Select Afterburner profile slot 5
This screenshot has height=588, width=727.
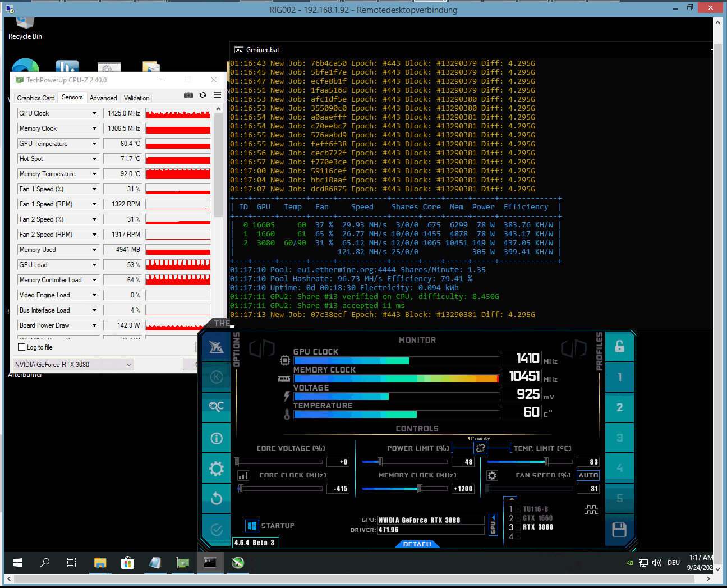tap(619, 498)
